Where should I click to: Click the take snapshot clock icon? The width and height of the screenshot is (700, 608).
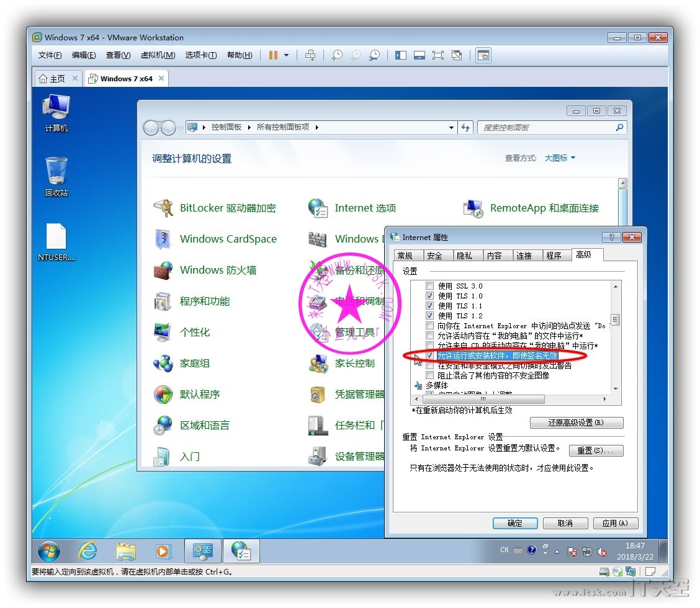click(336, 55)
